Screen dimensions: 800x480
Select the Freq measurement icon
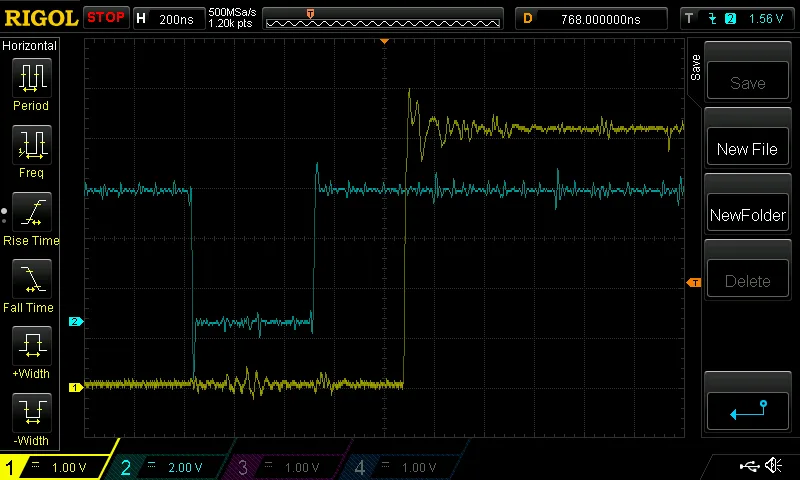coord(32,145)
